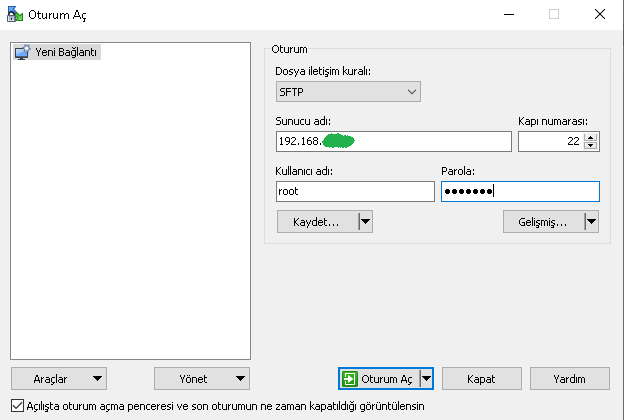
Task: Click the Kapat button
Action: (x=482, y=379)
